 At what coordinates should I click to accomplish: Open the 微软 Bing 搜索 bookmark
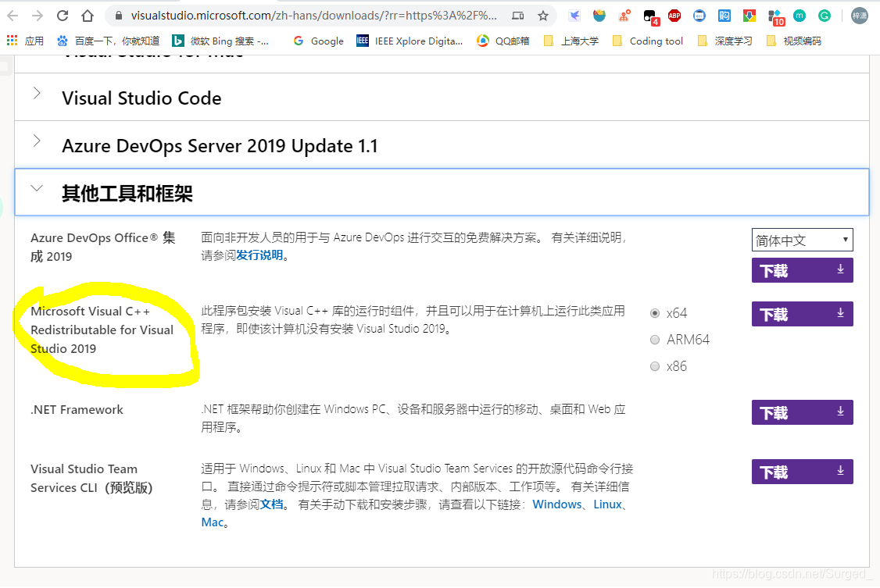(x=220, y=41)
